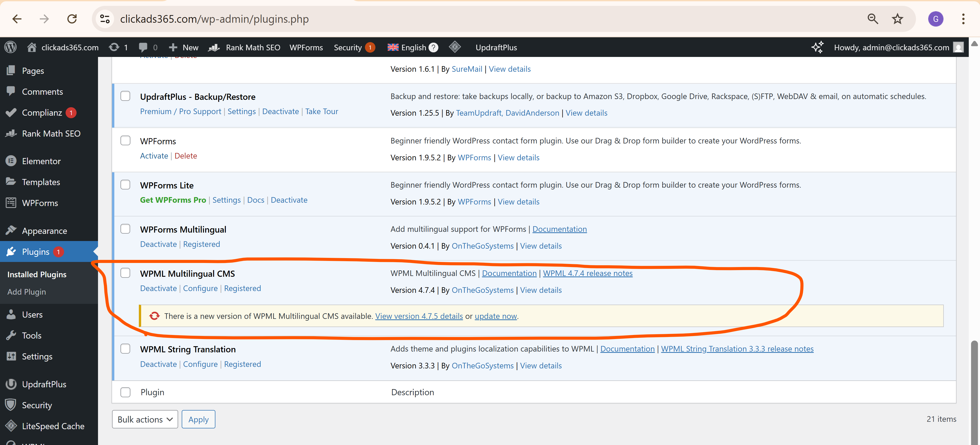
Task: Click update now for WPML Multilingual CMS
Action: pos(496,316)
